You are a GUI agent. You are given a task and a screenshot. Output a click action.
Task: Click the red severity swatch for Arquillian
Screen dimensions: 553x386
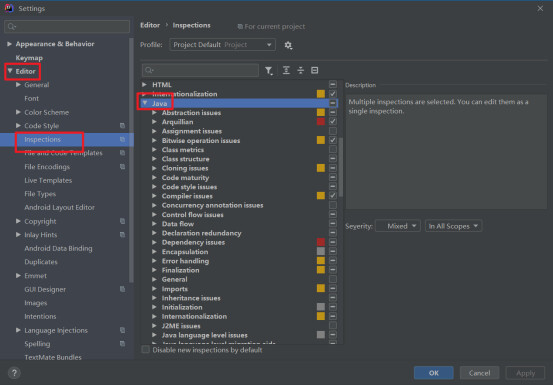(321, 121)
